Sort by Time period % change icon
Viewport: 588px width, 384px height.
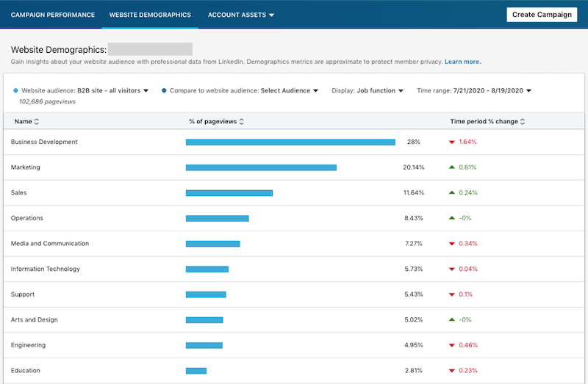tap(523, 122)
